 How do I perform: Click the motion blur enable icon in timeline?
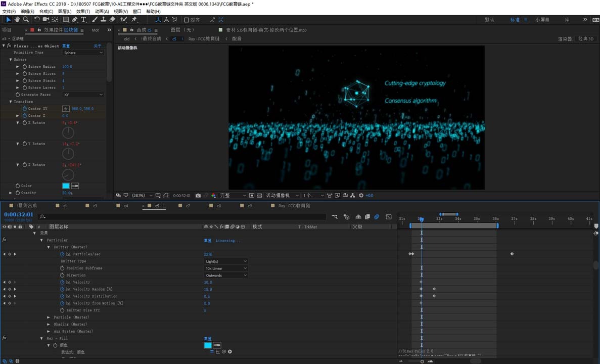click(x=377, y=217)
